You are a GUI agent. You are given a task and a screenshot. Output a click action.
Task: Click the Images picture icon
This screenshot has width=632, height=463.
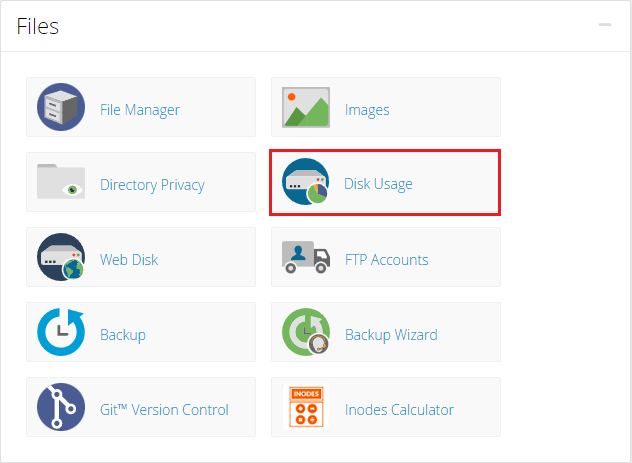(306, 108)
